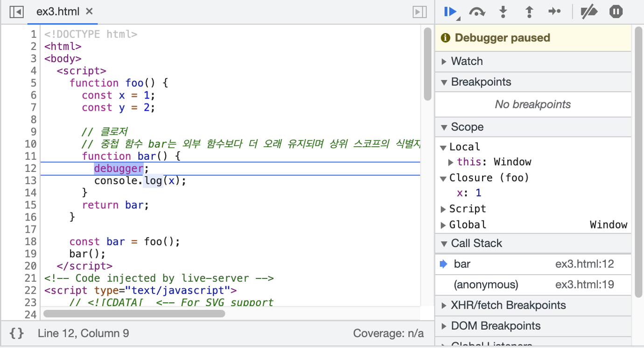Expand XHR/fetch Breakpoints section

tap(533, 305)
